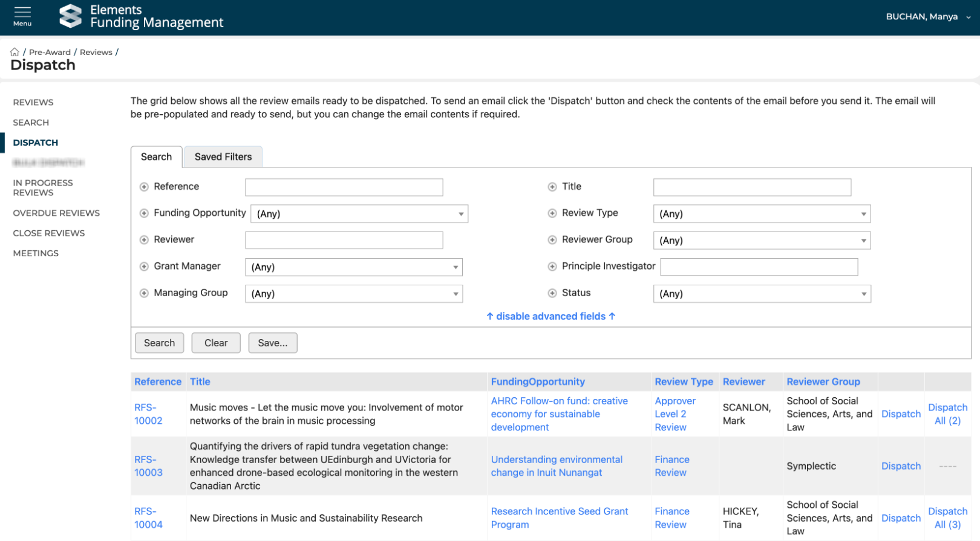Open the hamburger Menu icon

(x=22, y=16)
